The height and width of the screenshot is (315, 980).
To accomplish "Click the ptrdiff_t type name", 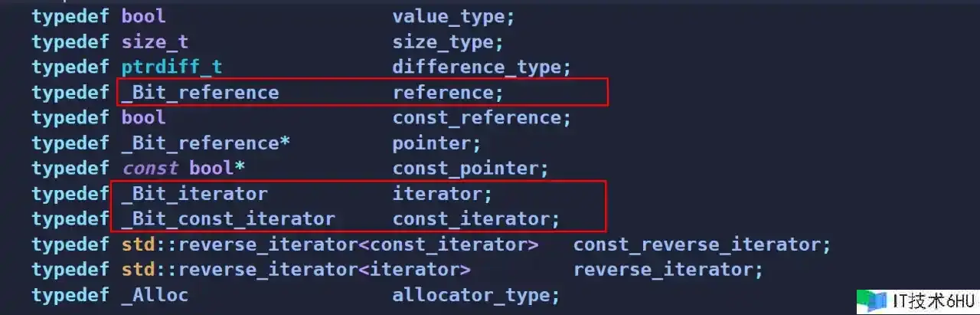I will point(171,67).
